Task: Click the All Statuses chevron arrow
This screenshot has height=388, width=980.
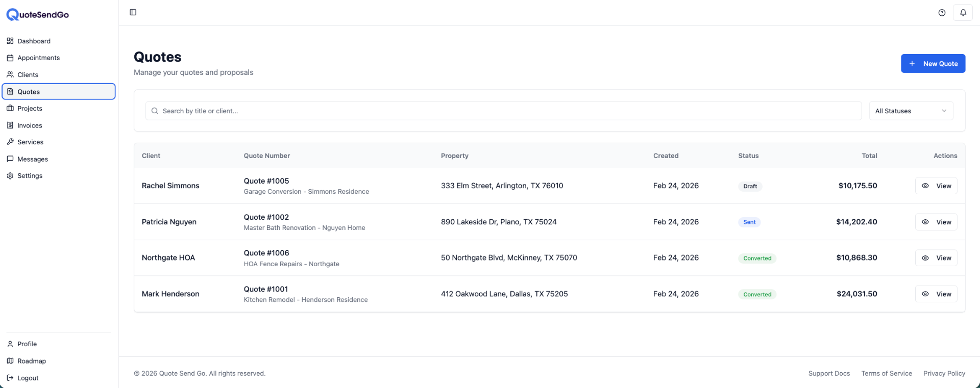Action: coord(944,111)
